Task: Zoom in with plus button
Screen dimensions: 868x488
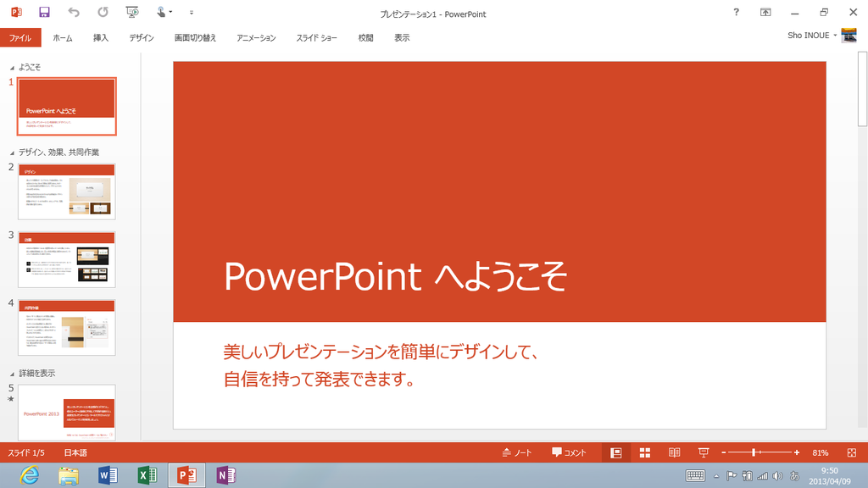Action: tap(797, 452)
